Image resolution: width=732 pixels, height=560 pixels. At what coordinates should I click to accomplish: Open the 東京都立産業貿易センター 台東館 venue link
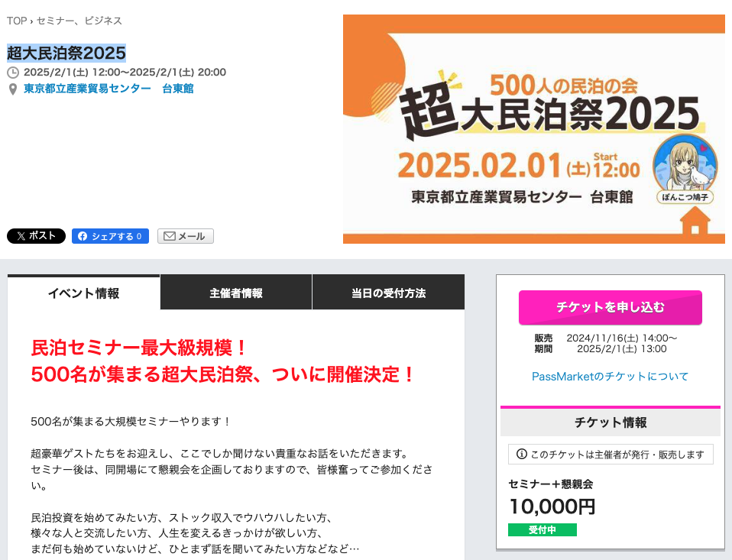(x=109, y=89)
